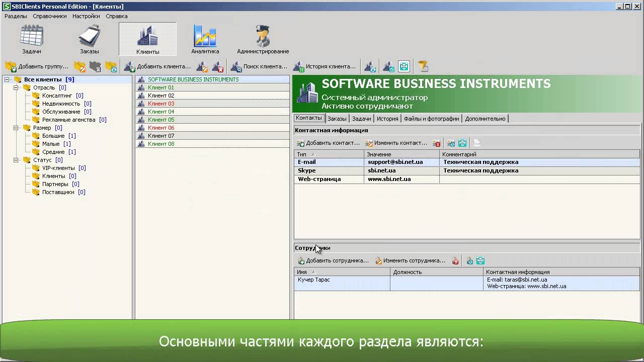
Task: Click Добавить контакт button
Action: [329, 143]
